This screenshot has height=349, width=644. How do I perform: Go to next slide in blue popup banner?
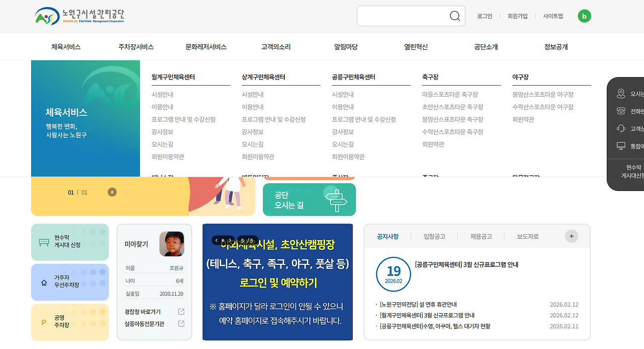tap(229, 240)
